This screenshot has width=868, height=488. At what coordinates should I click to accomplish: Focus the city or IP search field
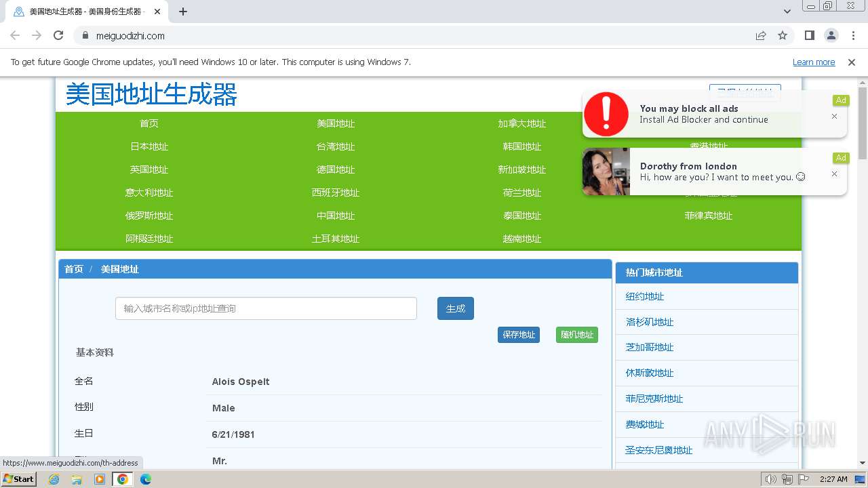point(266,308)
